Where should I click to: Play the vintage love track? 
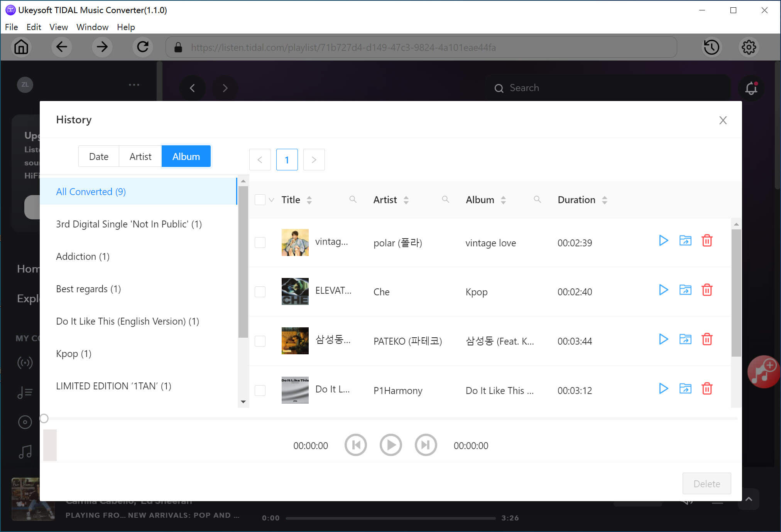click(x=663, y=241)
